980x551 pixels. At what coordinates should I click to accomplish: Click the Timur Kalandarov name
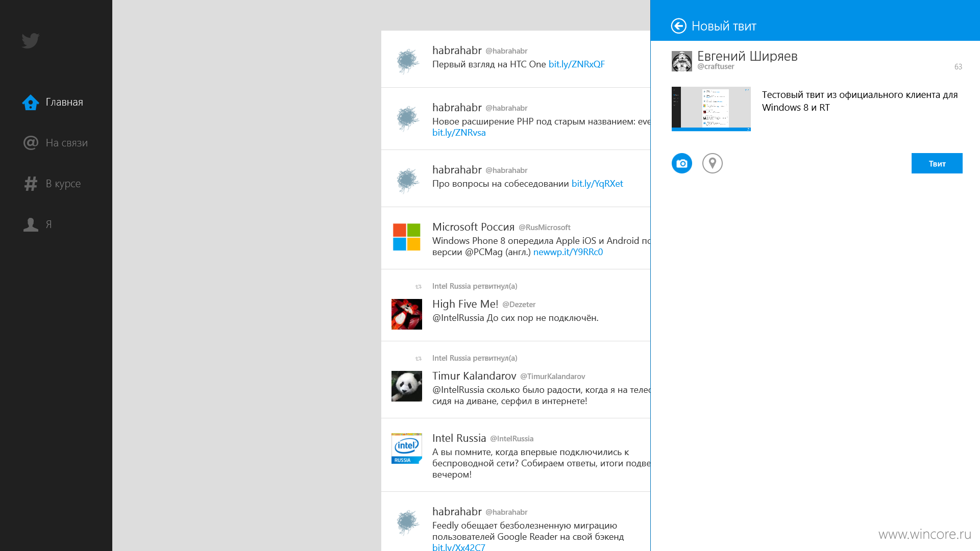pos(474,376)
